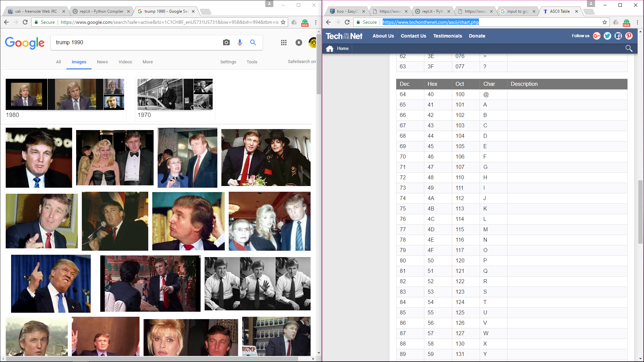The image size is (644, 362).
Task: Reload the Google search page
Action: coord(25,22)
